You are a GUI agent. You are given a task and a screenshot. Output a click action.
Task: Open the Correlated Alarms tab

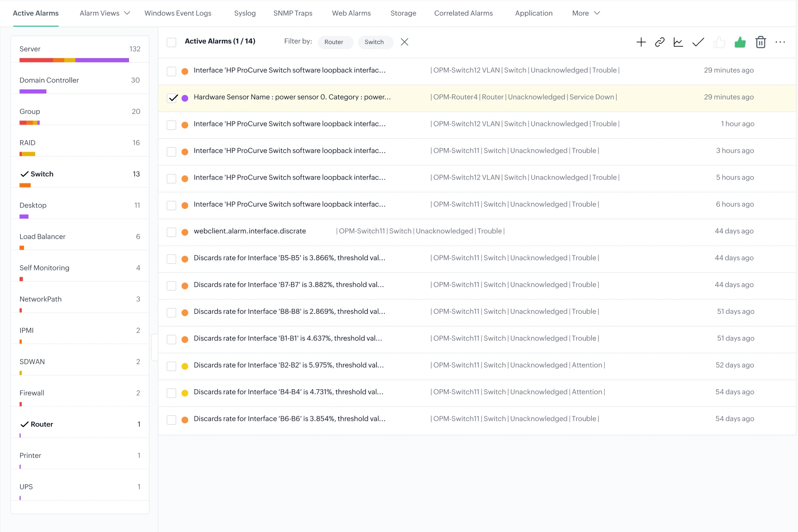coord(463,13)
